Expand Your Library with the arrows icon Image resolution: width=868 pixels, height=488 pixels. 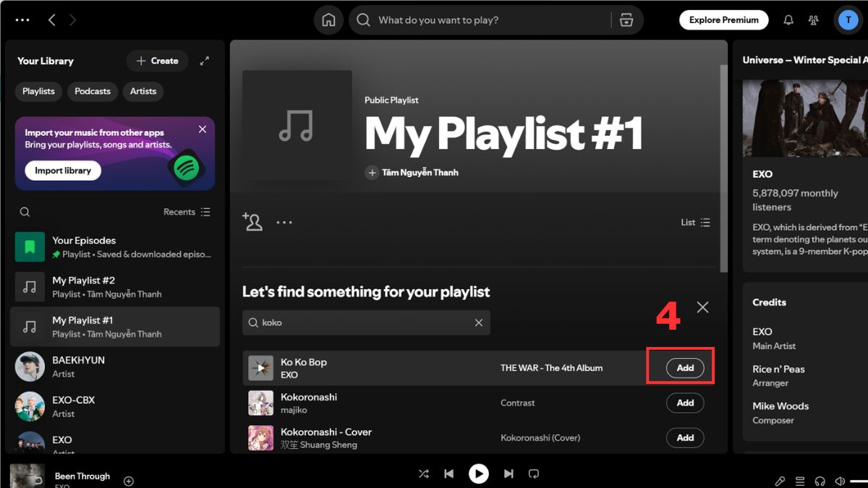(205, 61)
